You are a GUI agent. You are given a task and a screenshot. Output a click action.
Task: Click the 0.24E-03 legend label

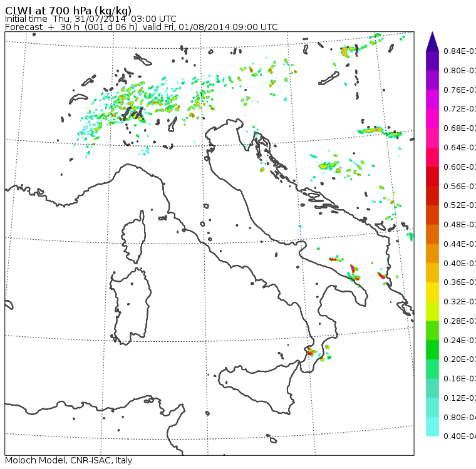(x=460, y=340)
